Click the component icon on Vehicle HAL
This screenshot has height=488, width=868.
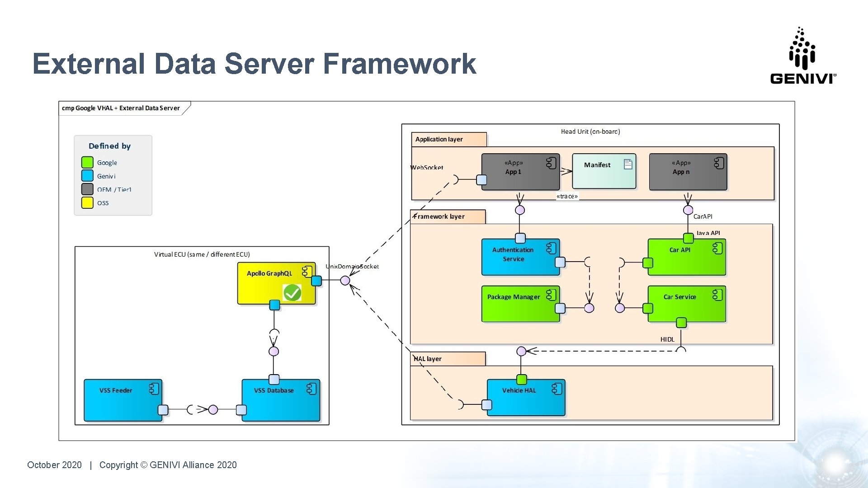[557, 389]
